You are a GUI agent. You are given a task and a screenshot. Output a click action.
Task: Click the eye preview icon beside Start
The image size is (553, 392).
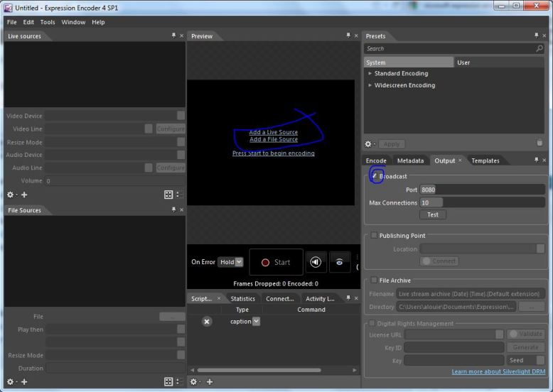tap(340, 262)
